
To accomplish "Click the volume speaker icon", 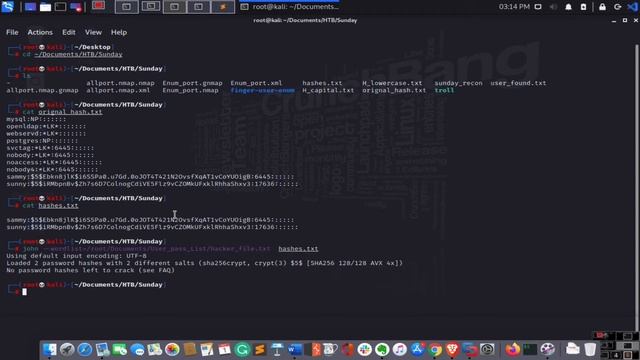I will click(x=553, y=7).
